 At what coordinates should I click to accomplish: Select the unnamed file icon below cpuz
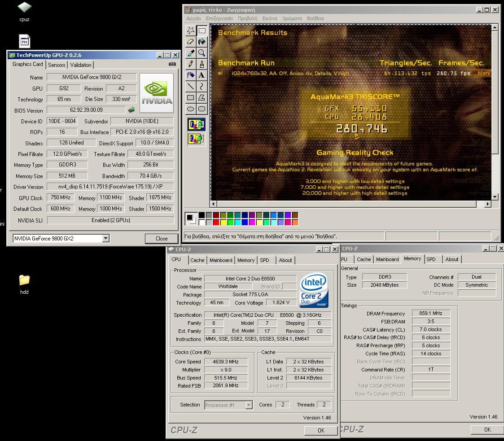(24, 41)
